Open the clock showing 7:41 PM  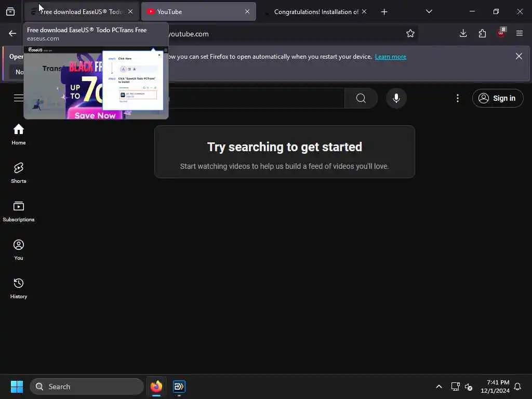495,387
